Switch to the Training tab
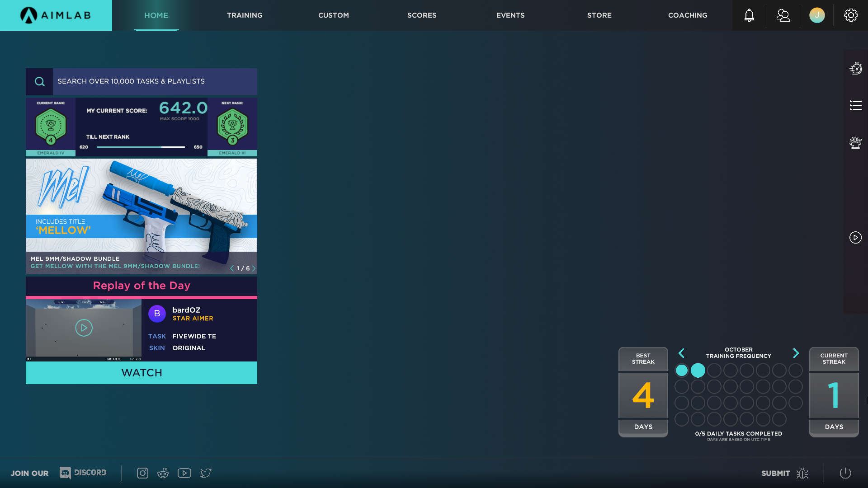 [x=245, y=15]
